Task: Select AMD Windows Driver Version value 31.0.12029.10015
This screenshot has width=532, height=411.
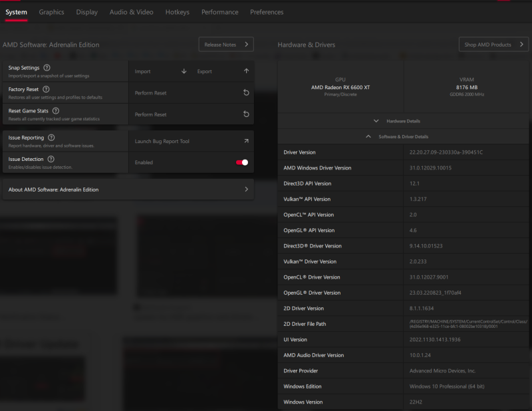Action: point(430,168)
